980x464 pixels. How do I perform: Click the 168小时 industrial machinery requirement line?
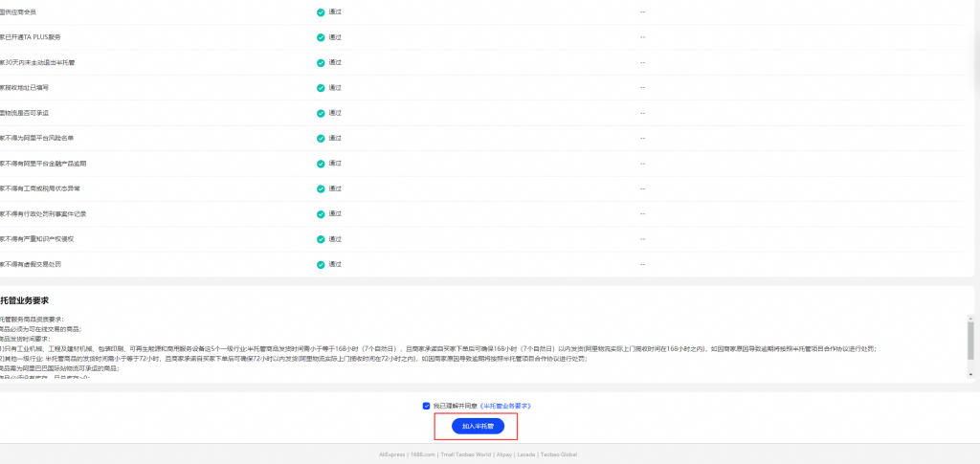coord(438,349)
